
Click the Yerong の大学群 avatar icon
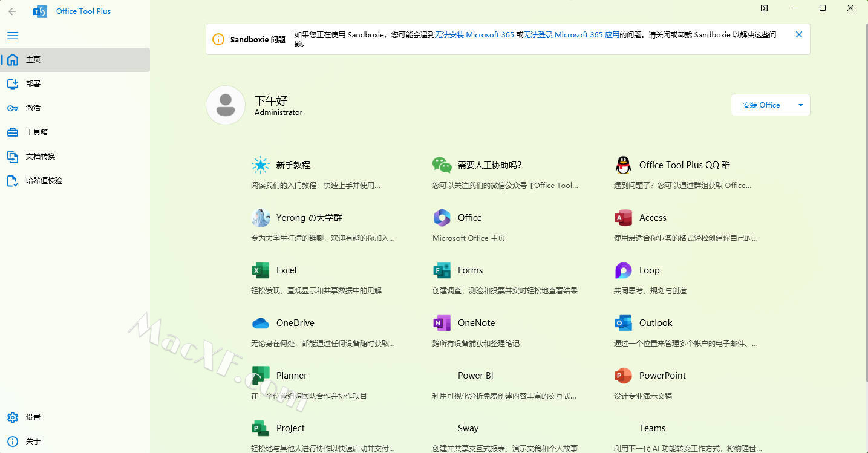[260, 218]
